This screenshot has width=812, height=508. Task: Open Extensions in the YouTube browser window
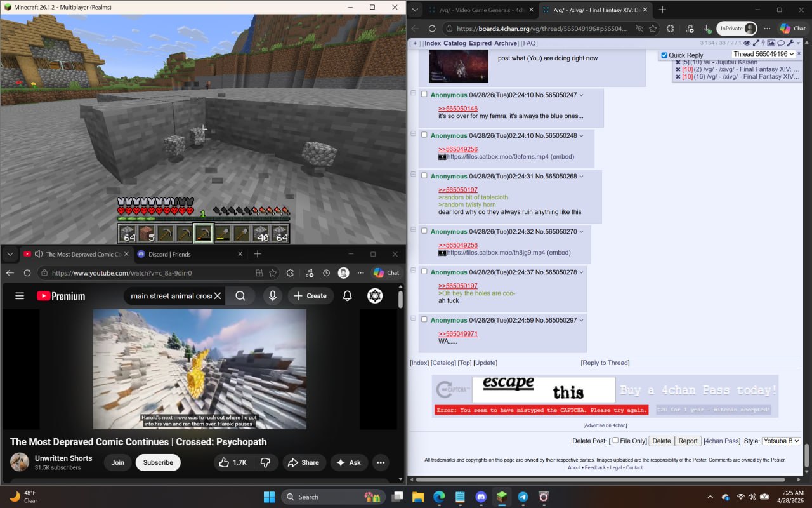[x=290, y=273]
